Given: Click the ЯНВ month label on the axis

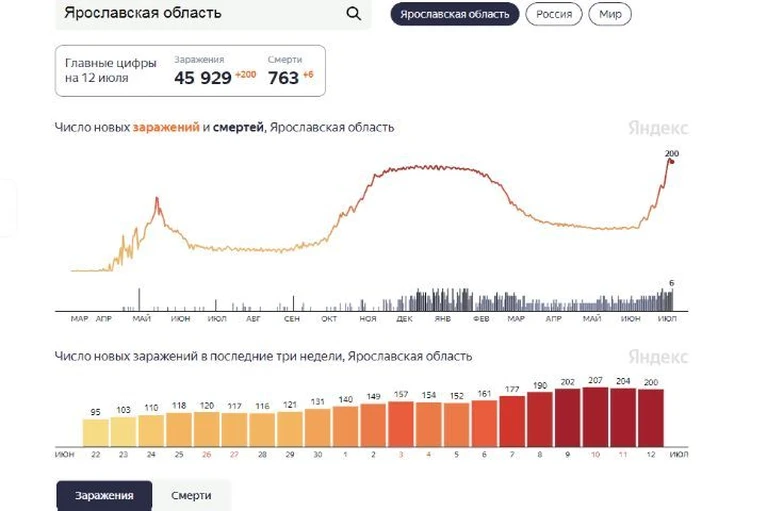Looking at the screenshot, I should (443, 319).
